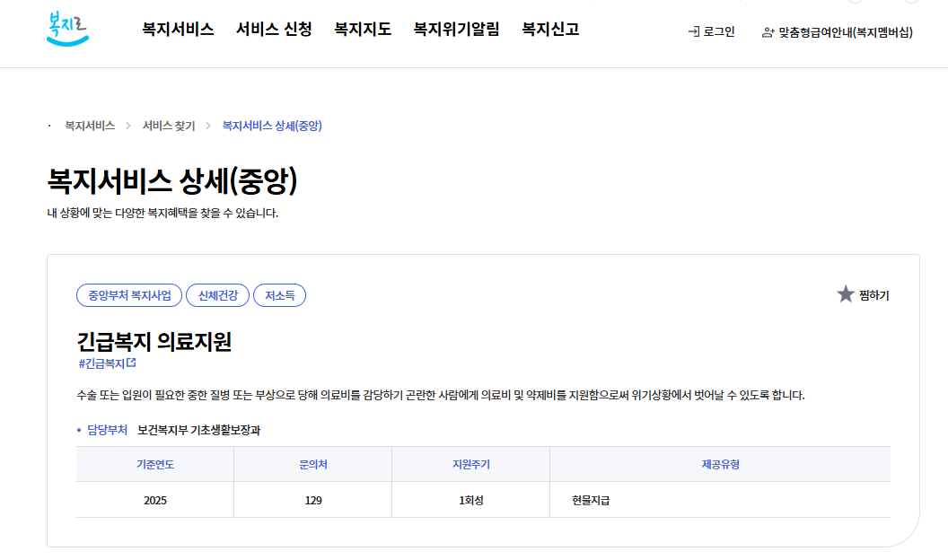Open the 복지위기알림 menu
Image resolution: width=948 pixels, height=560 pixels.
[456, 29]
